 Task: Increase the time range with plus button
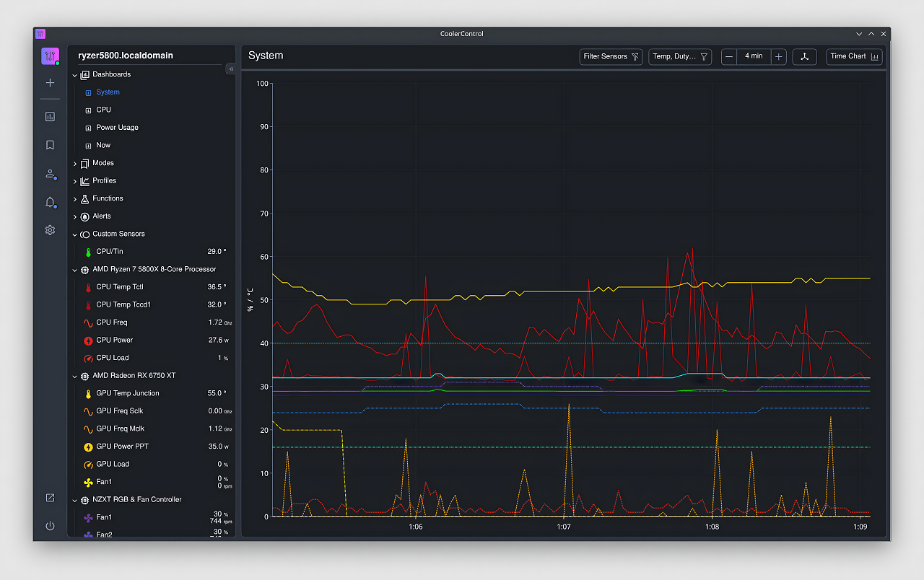(778, 56)
